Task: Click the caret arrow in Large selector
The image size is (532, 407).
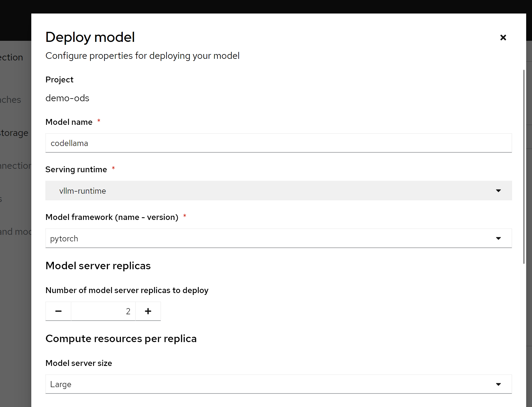Action: (498, 384)
